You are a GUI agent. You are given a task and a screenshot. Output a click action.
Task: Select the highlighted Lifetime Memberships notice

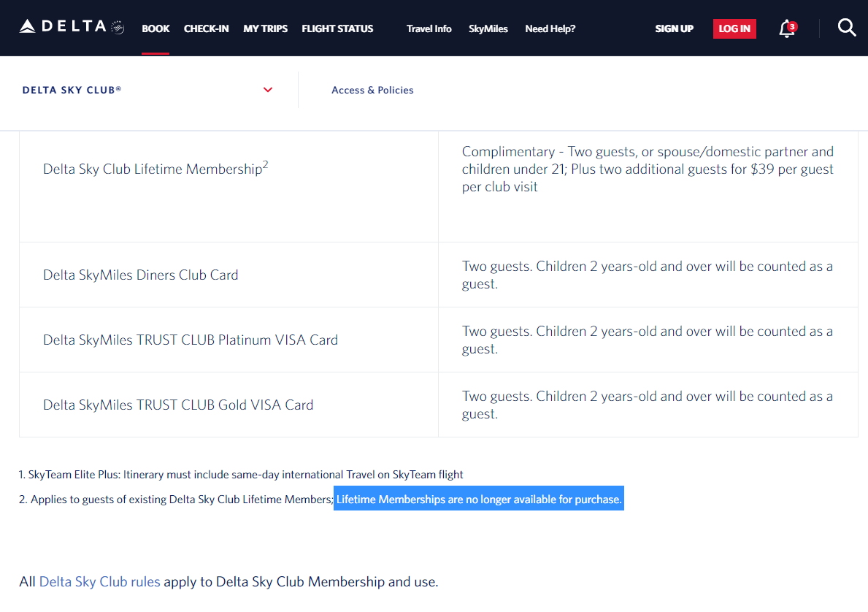[x=478, y=498]
